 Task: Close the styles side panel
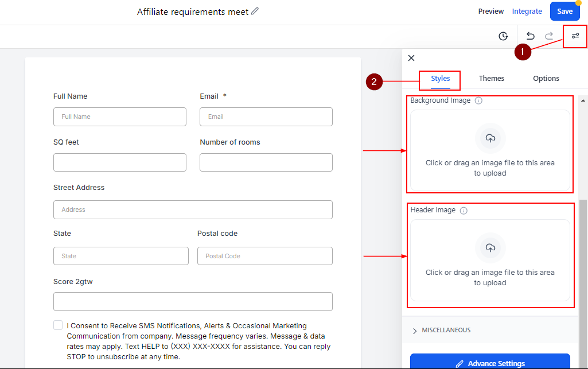[411, 58]
